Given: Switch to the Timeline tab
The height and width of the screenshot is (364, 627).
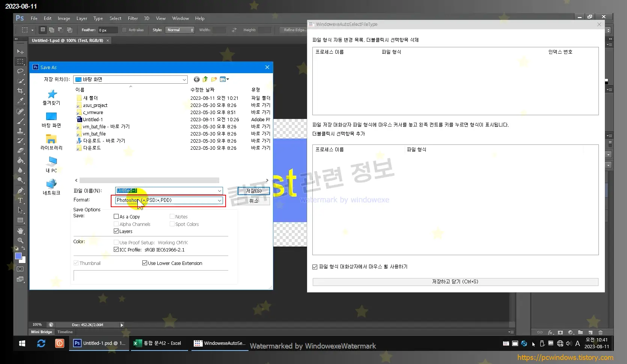Looking at the screenshot, I should [x=65, y=332].
